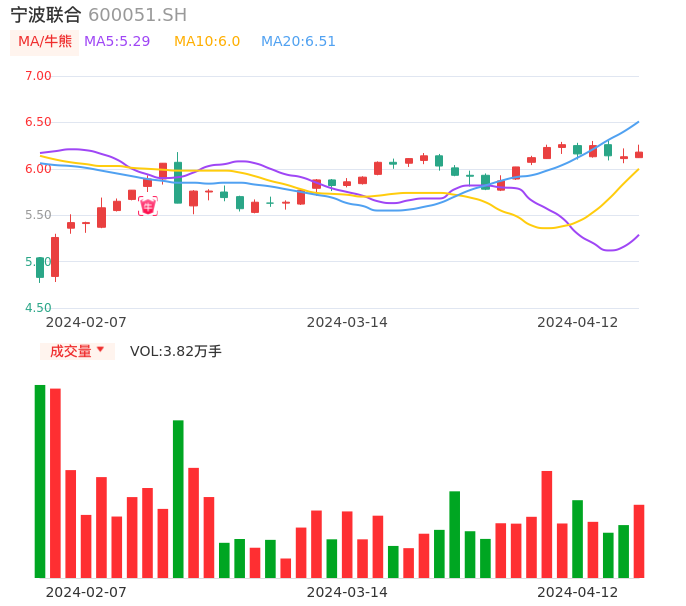Click the 4.50 price axis label
This screenshot has height=606, width=686.
pos(38,308)
